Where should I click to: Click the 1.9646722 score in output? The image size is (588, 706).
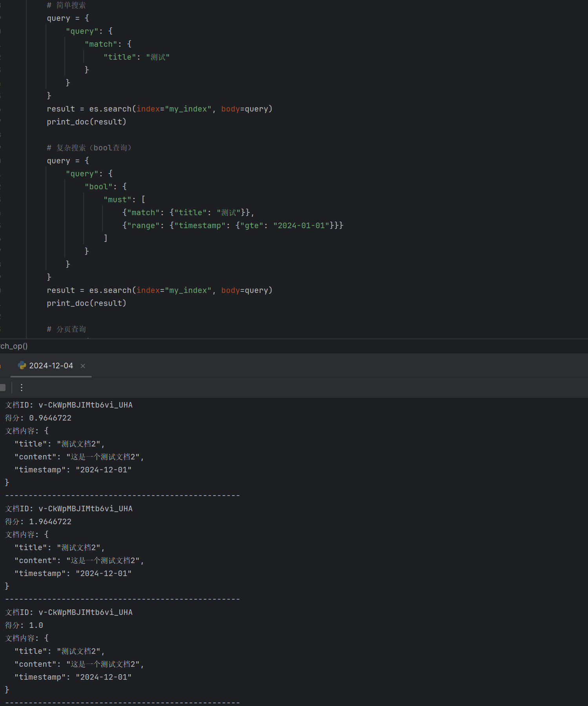coord(50,522)
